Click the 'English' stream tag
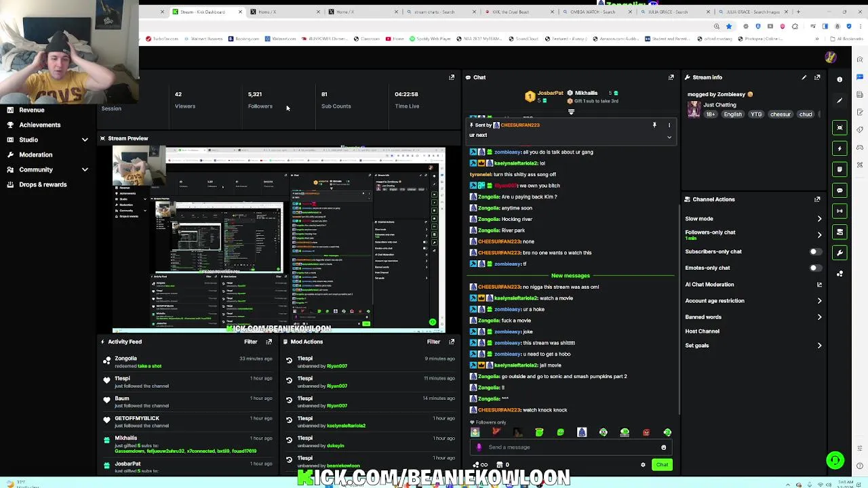 click(x=732, y=115)
